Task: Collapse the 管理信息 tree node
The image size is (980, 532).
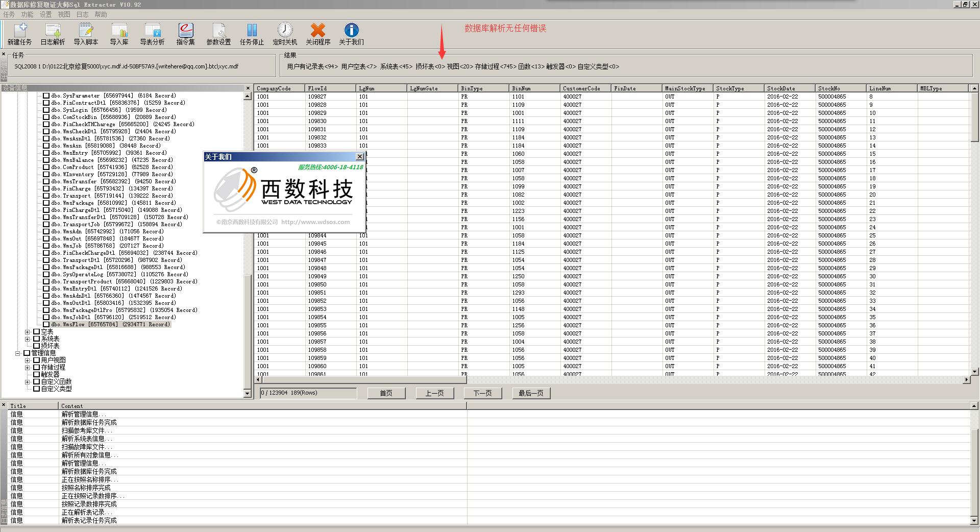Action: coord(18,353)
